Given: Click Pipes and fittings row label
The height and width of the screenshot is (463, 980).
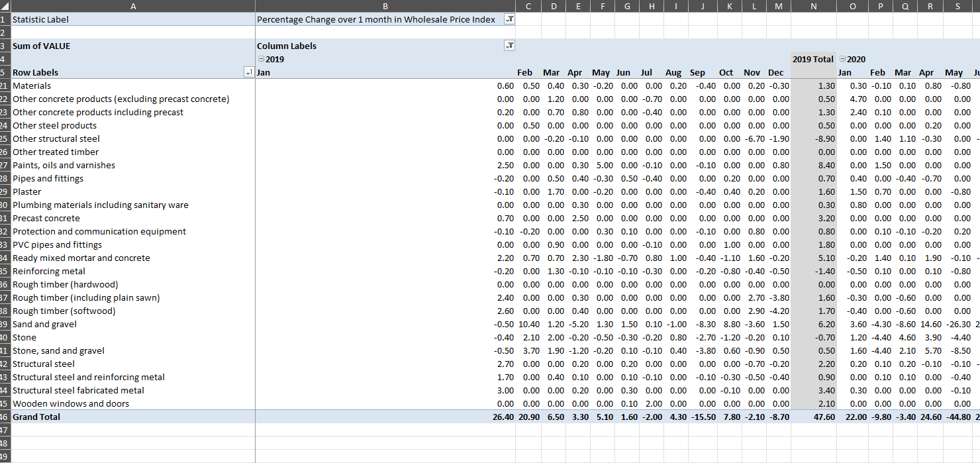Looking at the screenshot, I should coord(48,178).
